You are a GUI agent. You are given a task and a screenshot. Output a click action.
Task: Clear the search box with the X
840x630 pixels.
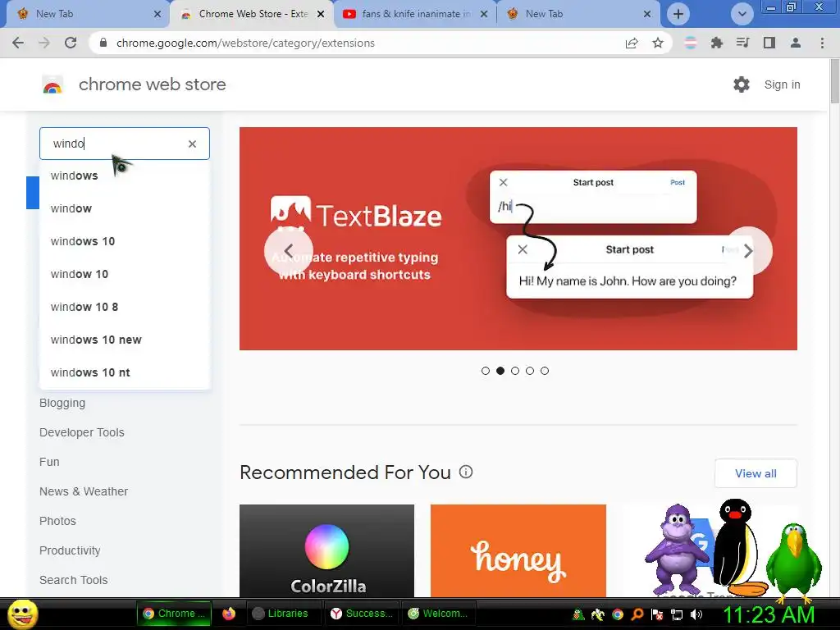tap(192, 144)
